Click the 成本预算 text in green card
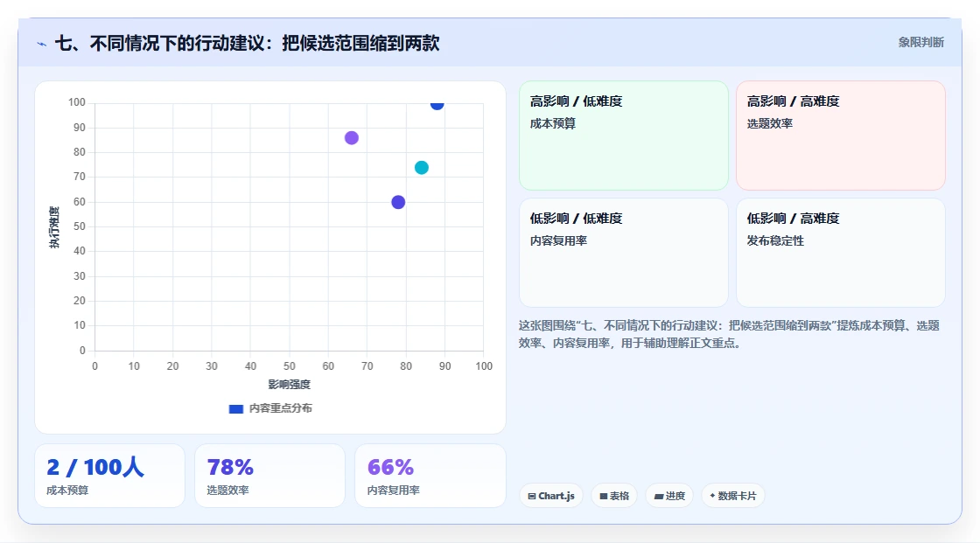The image size is (980, 543). [x=553, y=123]
